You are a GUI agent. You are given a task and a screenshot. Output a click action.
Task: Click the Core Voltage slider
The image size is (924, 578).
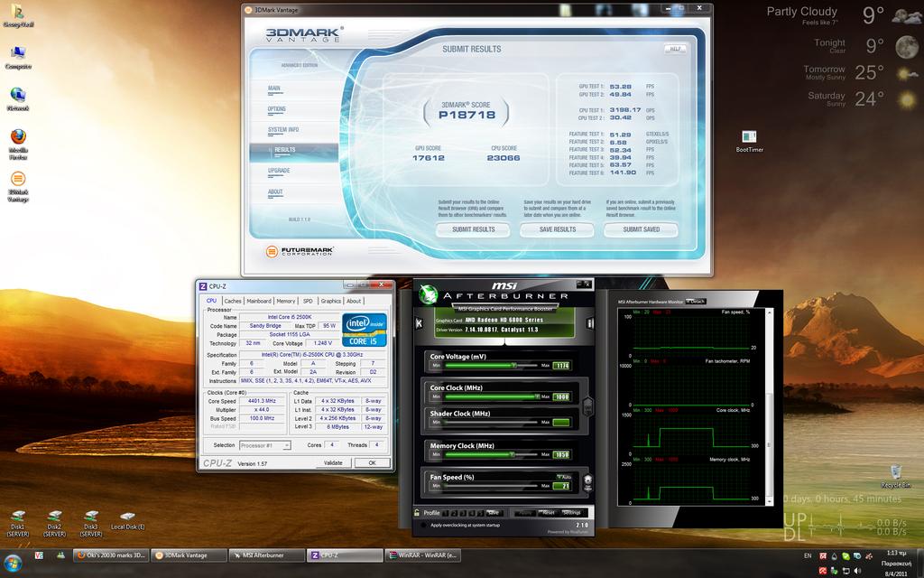492,366
